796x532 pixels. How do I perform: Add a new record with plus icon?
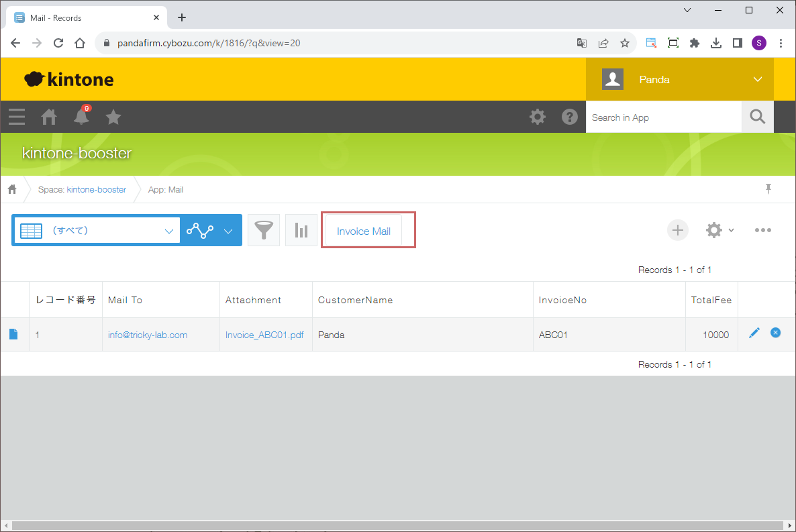[678, 230]
